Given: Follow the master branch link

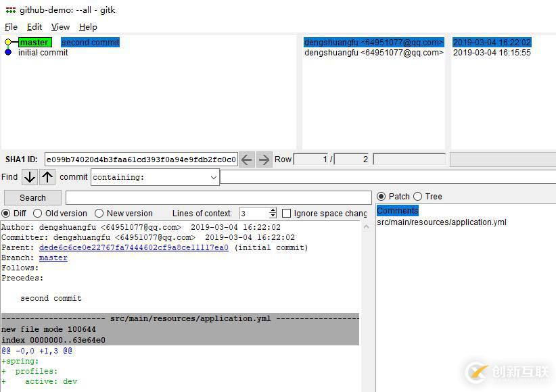Looking at the screenshot, I should point(53,258).
